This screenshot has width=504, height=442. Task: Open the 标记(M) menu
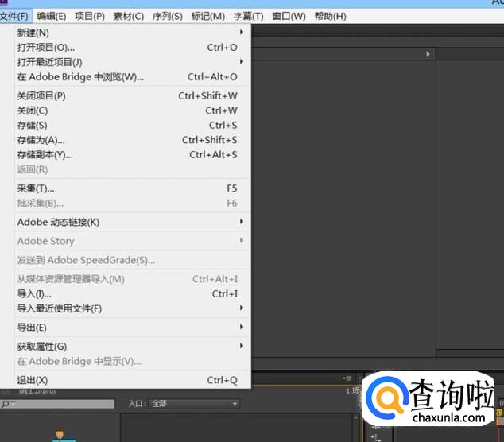[x=208, y=17]
